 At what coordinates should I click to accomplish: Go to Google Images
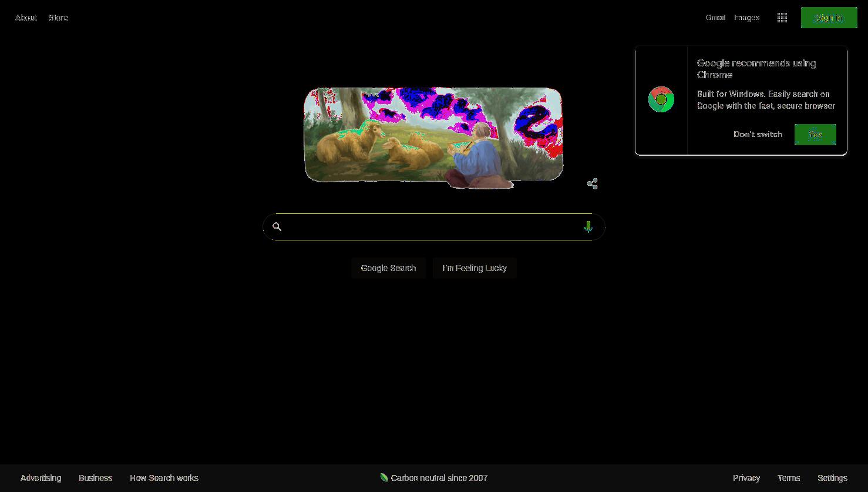coord(746,18)
